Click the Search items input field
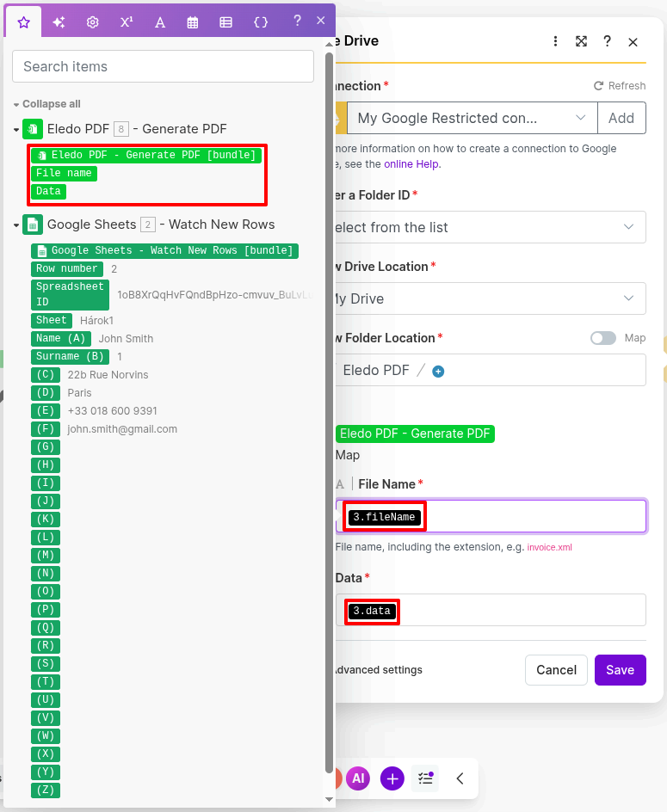The image size is (667, 812). [163, 65]
